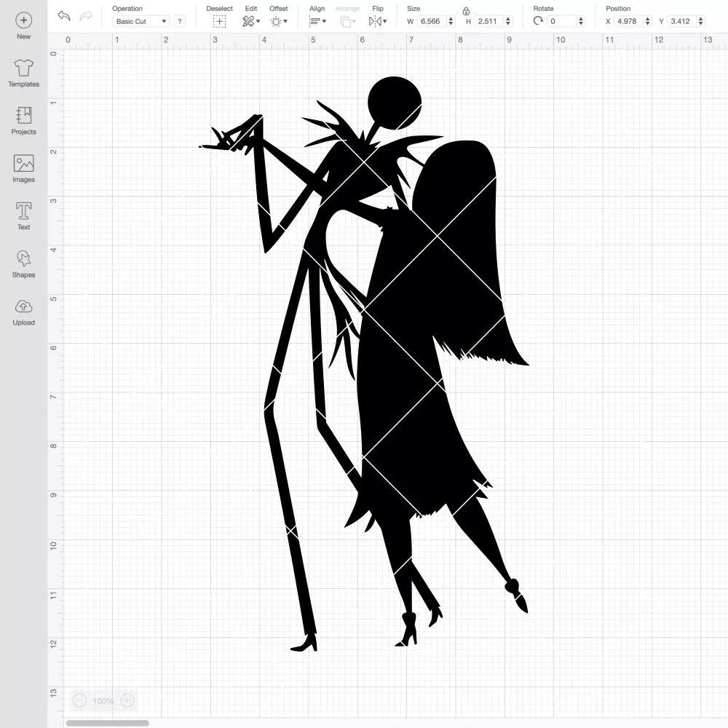
Task: Click the Rotate icon
Action: click(x=538, y=21)
